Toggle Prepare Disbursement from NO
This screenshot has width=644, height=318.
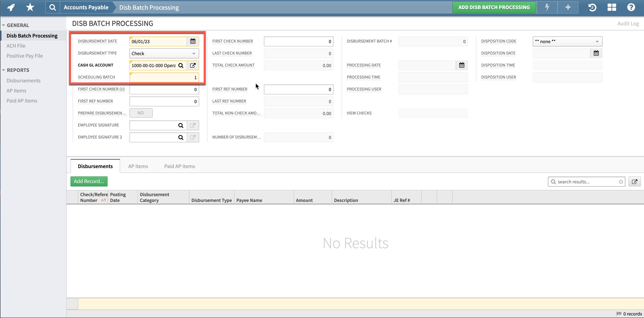[x=141, y=113]
